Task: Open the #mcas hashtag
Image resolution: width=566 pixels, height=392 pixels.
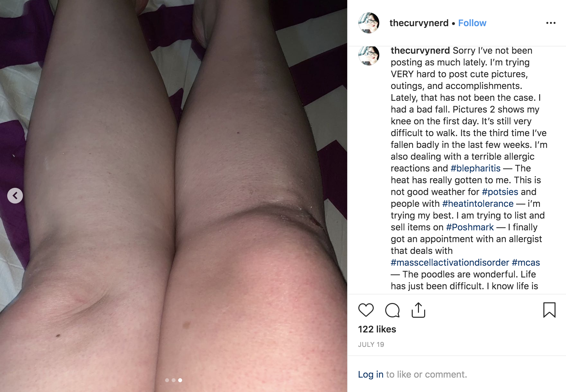Action: click(526, 262)
